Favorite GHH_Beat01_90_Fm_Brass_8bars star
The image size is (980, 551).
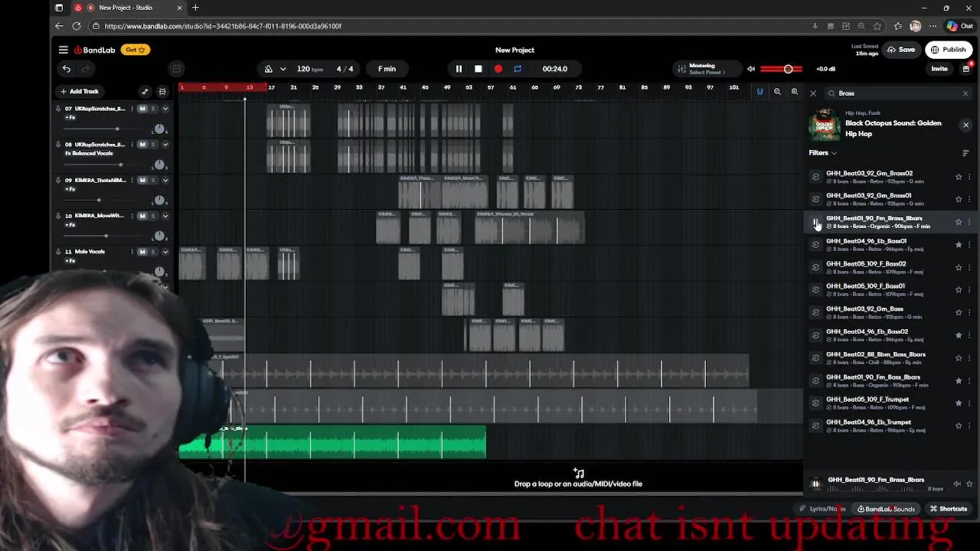click(959, 222)
